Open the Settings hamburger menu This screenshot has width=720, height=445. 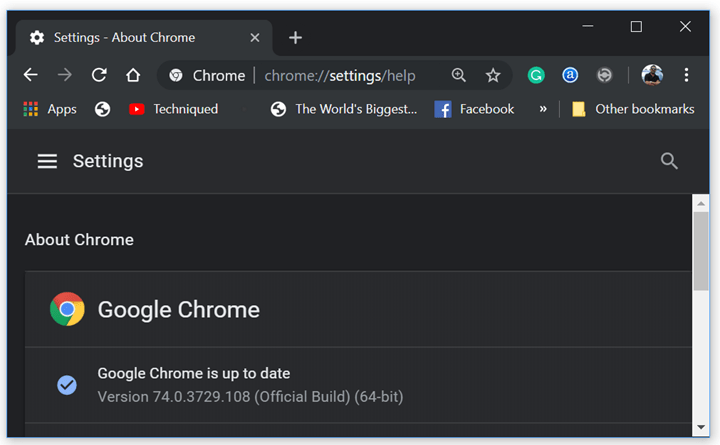(x=47, y=161)
